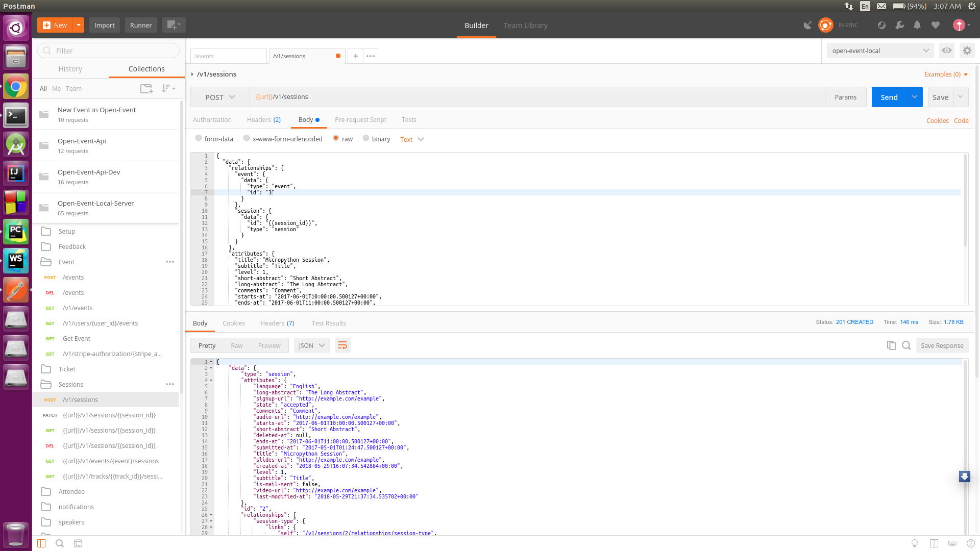Image resolution: width=980 pixels, height=551 pixels.
Task: Open the notifications bell icon
Action: click(917, 25)
